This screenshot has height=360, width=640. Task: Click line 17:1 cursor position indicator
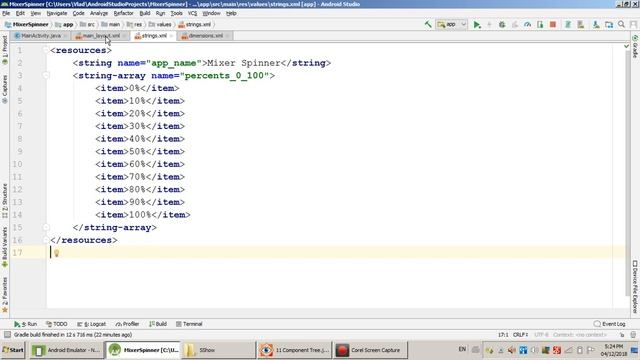(x=503, y=335)
